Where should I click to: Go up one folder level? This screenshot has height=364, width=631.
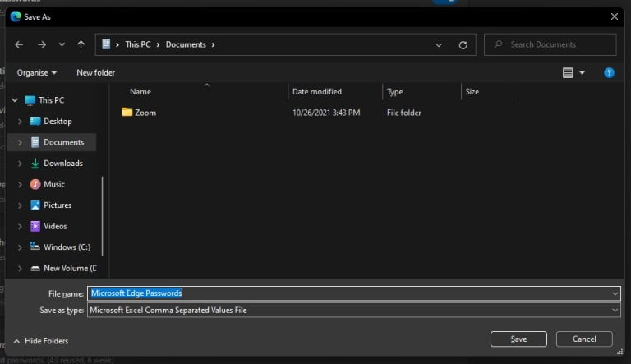tap(81, 44)
